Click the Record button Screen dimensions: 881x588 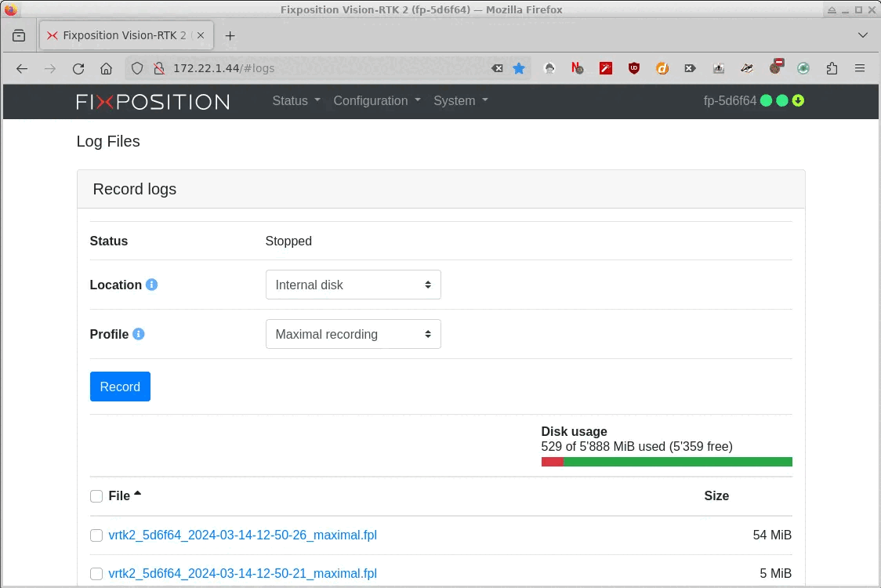pyautogui.click(x=120, y=386)
